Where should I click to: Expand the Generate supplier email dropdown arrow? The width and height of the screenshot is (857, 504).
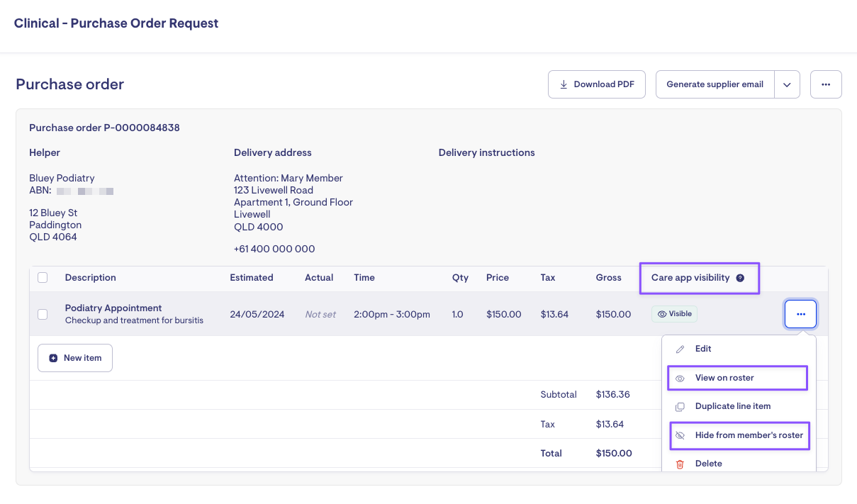point(787,84)
